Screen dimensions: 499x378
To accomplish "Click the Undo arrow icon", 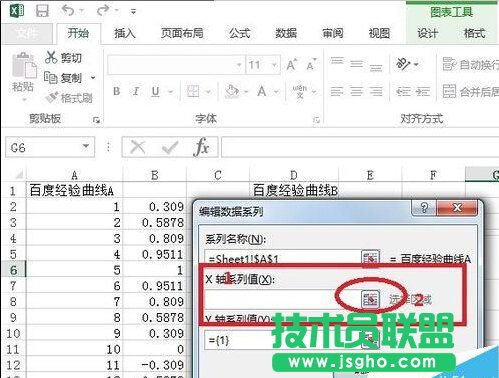I will tap(68, 11).
